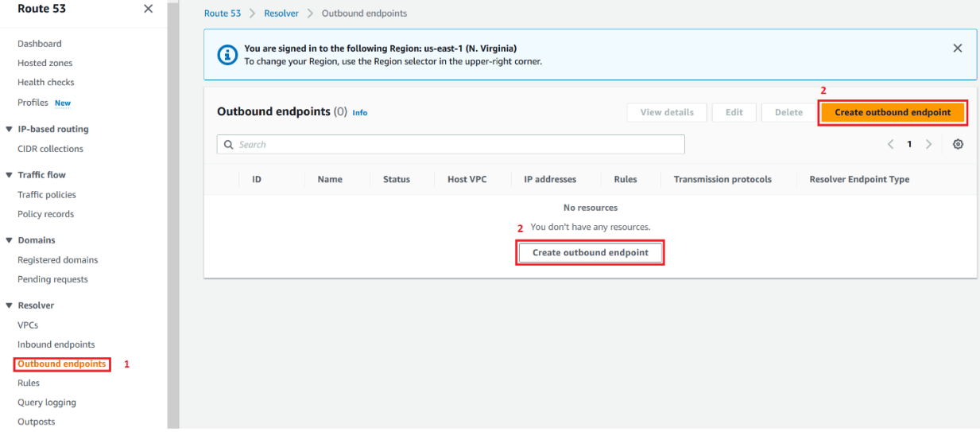980x432 pixels.
Task: Click the info circle icon in banner
Action: coord(227,54)
